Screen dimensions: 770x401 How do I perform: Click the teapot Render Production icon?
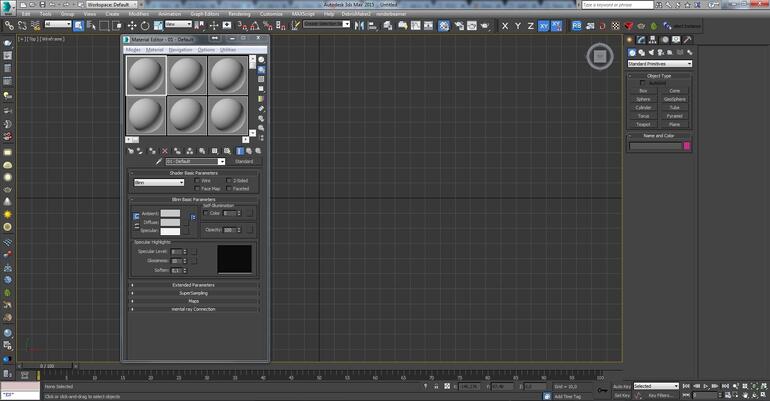click(485, 26)
